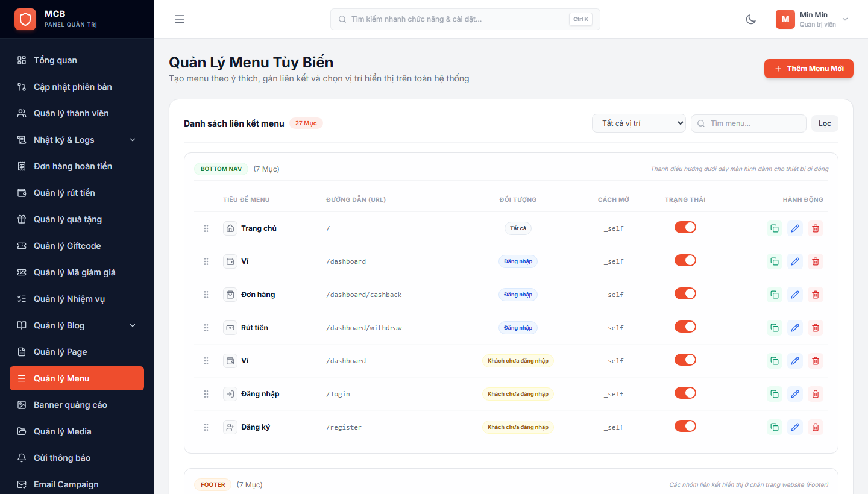Viewport: 868px width, 494px height.
Task: Click the house icon next to Trang chủ
Action: pos(230,228)
